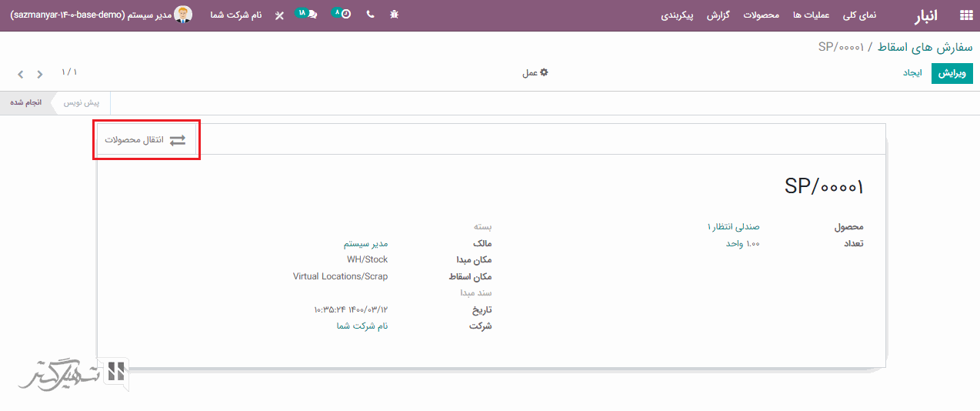Image resolution: width=980 pixels, height=411 pixels.
Task: Open the مدیر سیستم user menu
Action: point(92,15)
